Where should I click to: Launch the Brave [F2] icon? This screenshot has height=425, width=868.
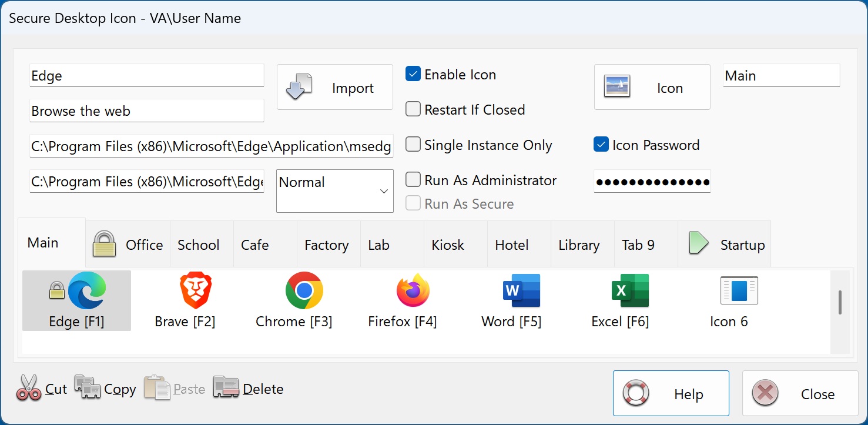[185, 300]
